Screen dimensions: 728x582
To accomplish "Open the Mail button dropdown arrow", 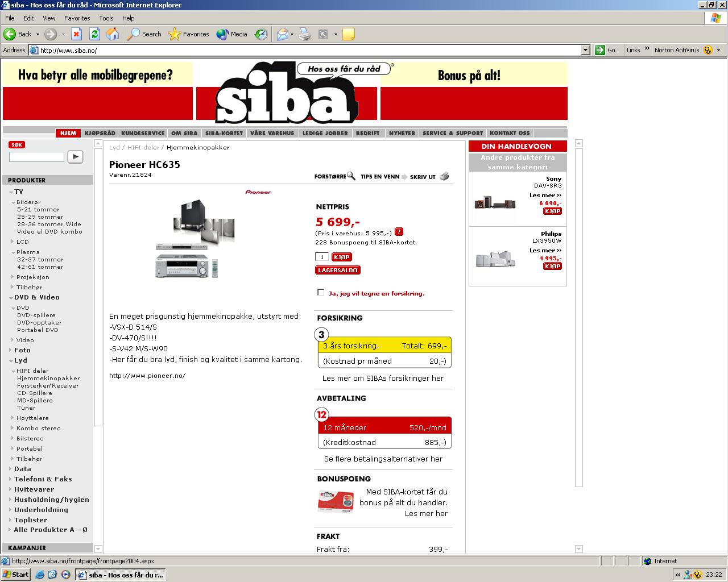I will tap(292, 34).
